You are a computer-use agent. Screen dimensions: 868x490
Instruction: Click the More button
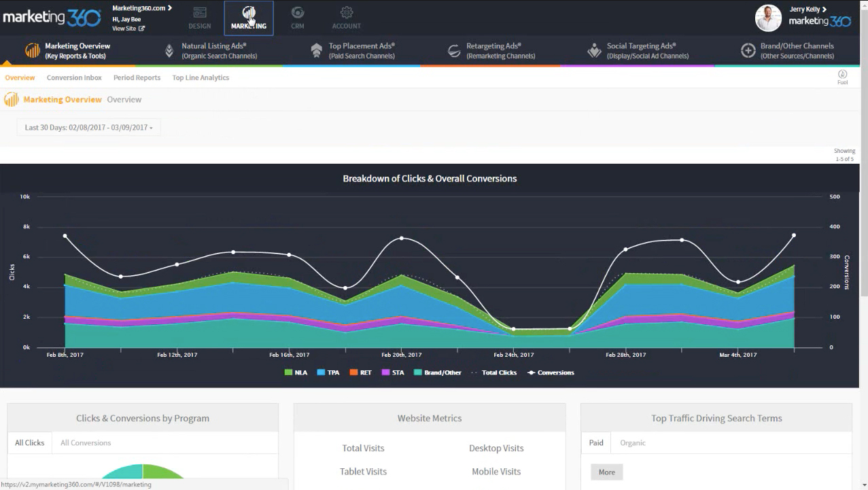coord(607,472)
